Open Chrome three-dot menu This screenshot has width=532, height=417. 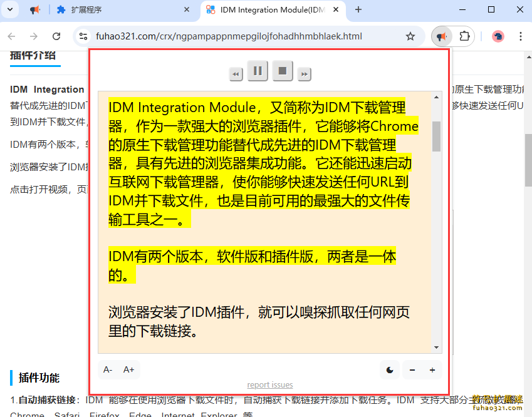click(x=521, y=36)
